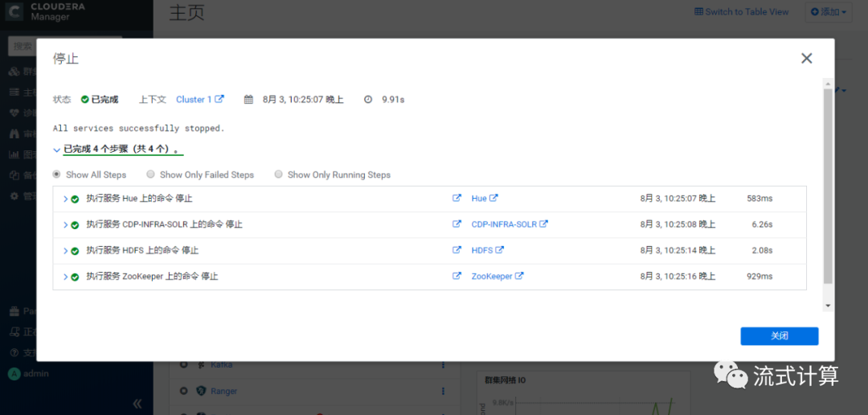
Task: Collapse the sidebar with the double-chevron icon
Action: [137, 404]
